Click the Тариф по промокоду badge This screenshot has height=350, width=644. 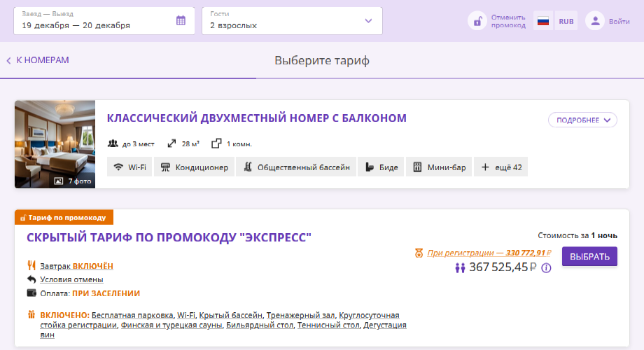[64, 217]
